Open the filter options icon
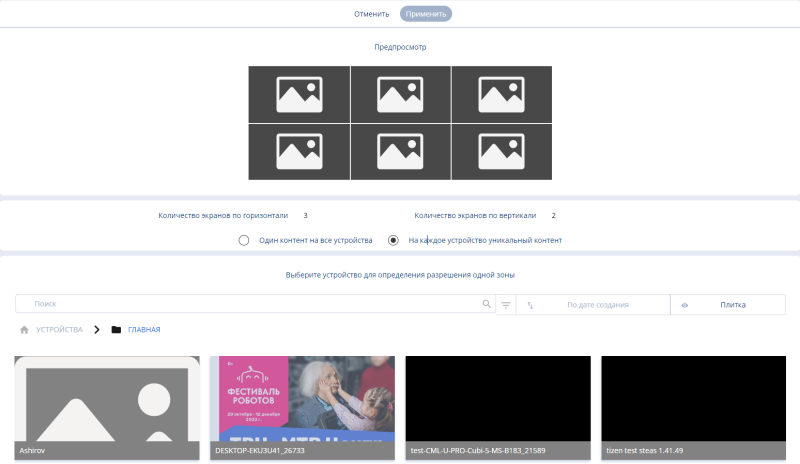Viewport: 800px width, 464px height. (x=506, y=305)
